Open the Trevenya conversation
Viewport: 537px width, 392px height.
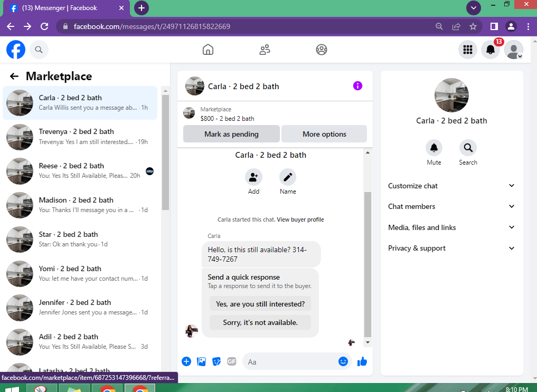80,137
